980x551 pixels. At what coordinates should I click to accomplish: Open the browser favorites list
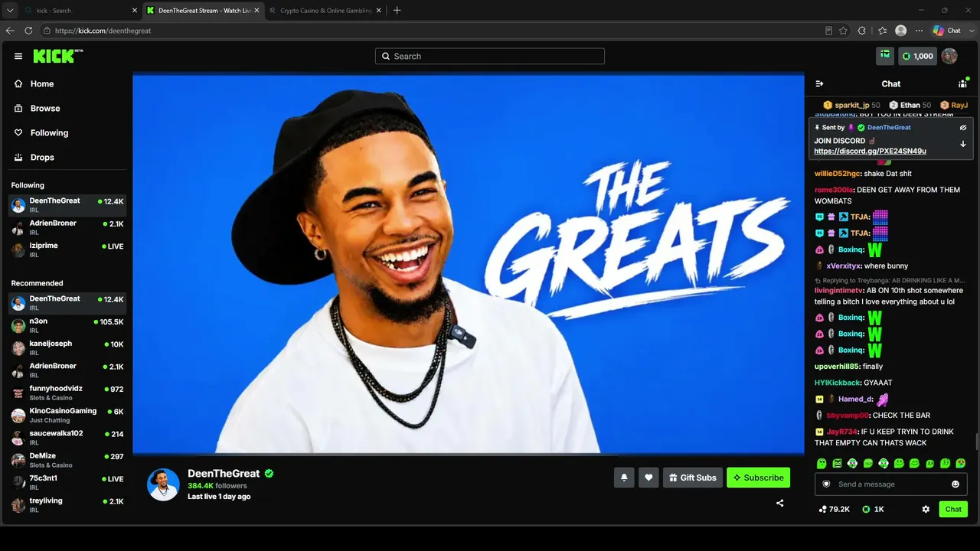882,31
